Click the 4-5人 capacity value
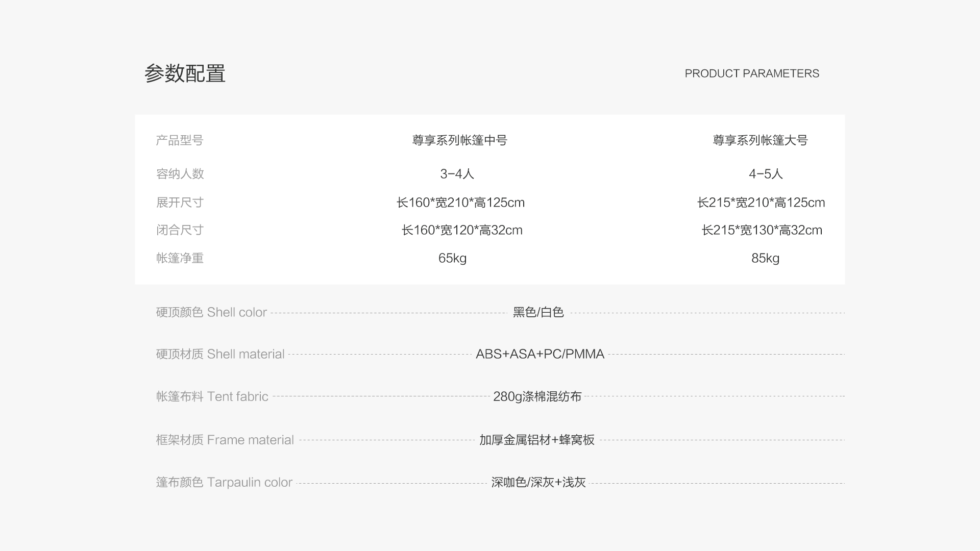 point(765,174)
